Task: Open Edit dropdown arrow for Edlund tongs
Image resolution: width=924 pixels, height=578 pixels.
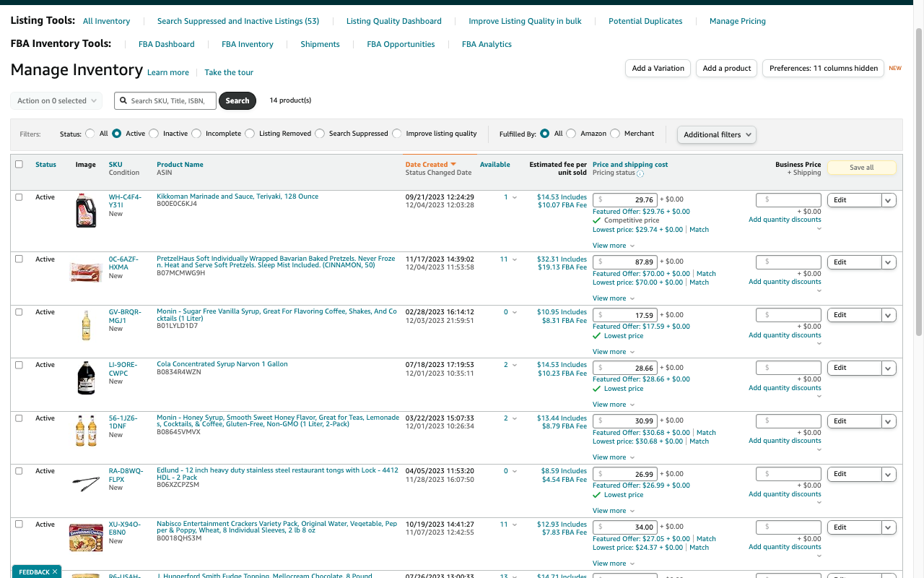Action: tap(889, 474)
